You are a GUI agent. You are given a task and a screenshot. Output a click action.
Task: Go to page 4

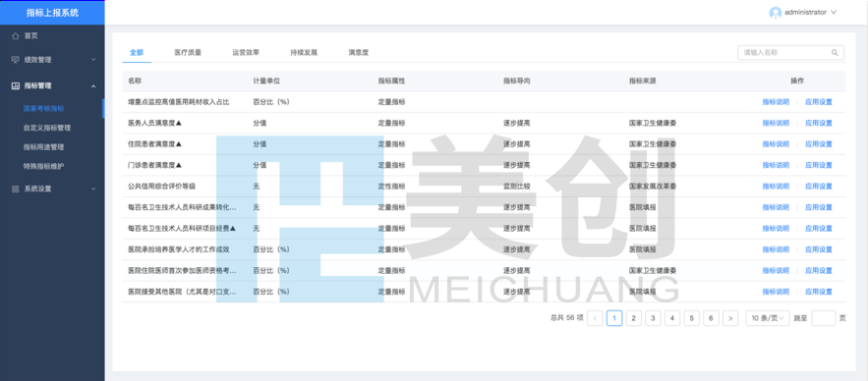point(672,318)
